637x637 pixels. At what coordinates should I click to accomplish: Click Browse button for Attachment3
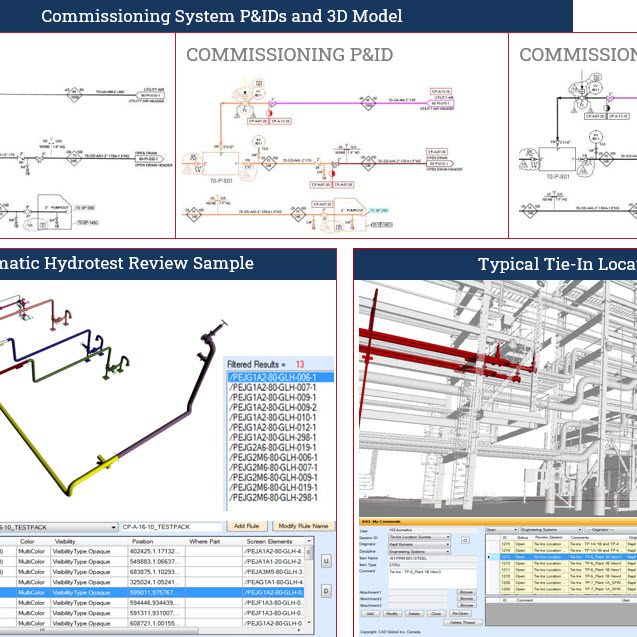click(x=467, y=605)
